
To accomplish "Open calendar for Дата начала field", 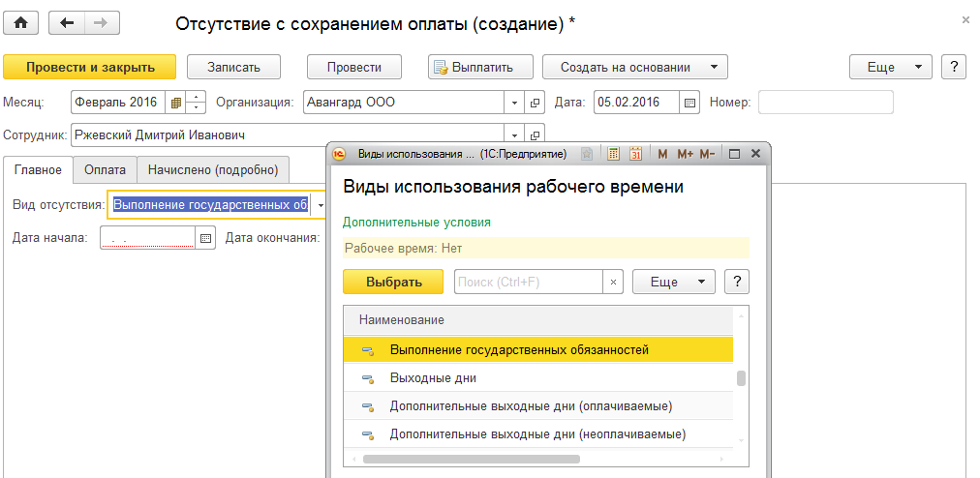I will tap(205, 238).
